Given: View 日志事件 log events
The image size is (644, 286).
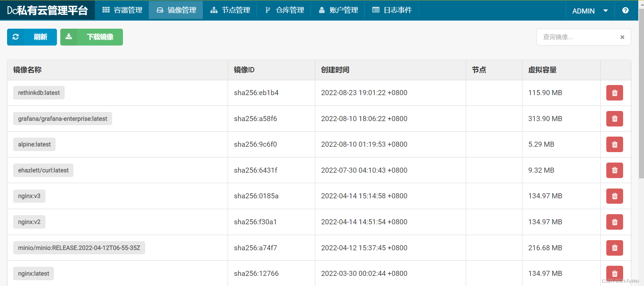Looking at the screenshot, I should pos(392,10).
